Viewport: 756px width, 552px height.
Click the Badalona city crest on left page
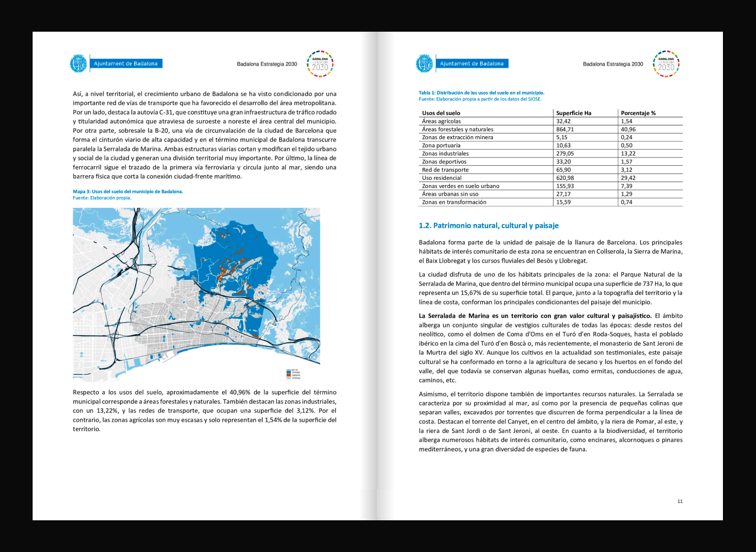coord(78,63)
